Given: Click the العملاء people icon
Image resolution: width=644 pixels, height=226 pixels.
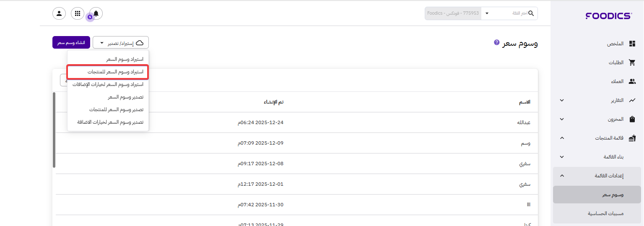Looking at the screenshot, I should coord(632,81).
